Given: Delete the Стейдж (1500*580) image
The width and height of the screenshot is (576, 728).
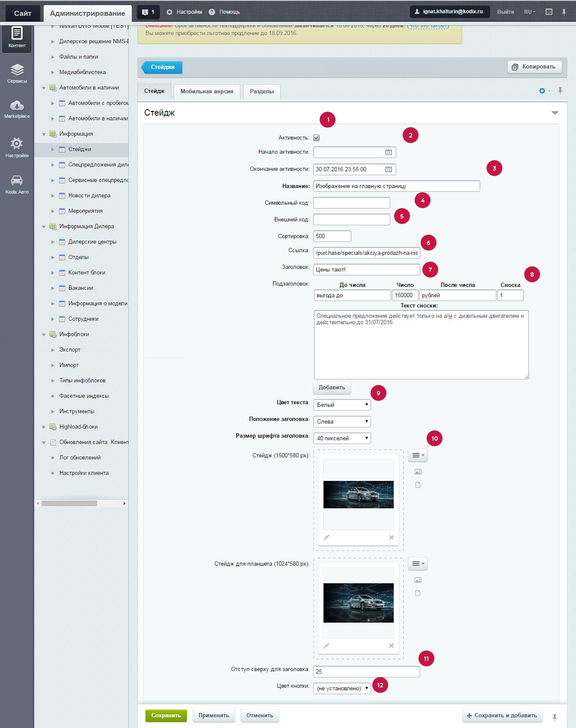Looking at the screenshot, I should 391,537.
